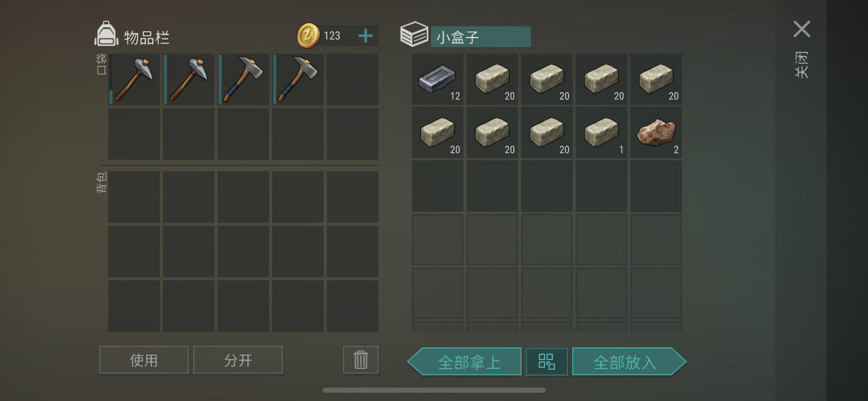Tap the empty fifth pocket slot

click(353, 79)
